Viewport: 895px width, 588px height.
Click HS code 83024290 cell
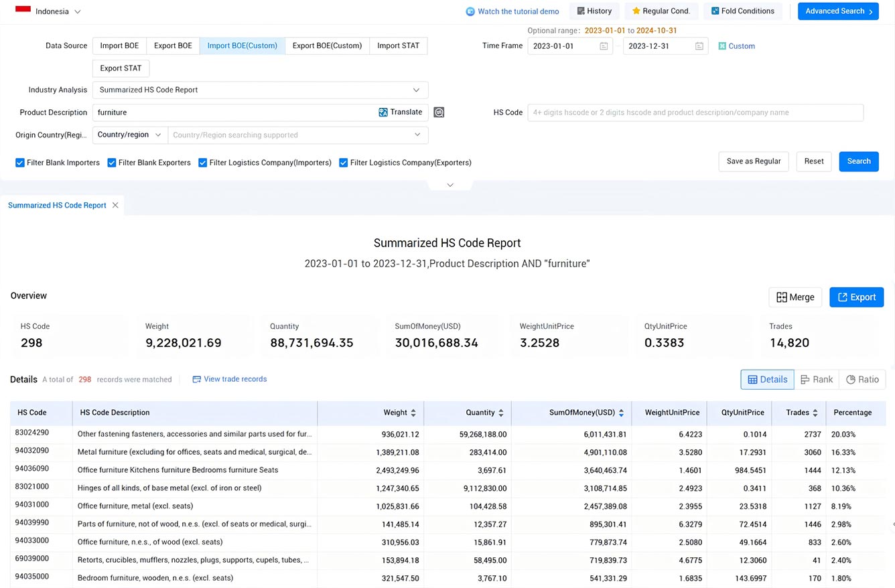coord(32,433)
